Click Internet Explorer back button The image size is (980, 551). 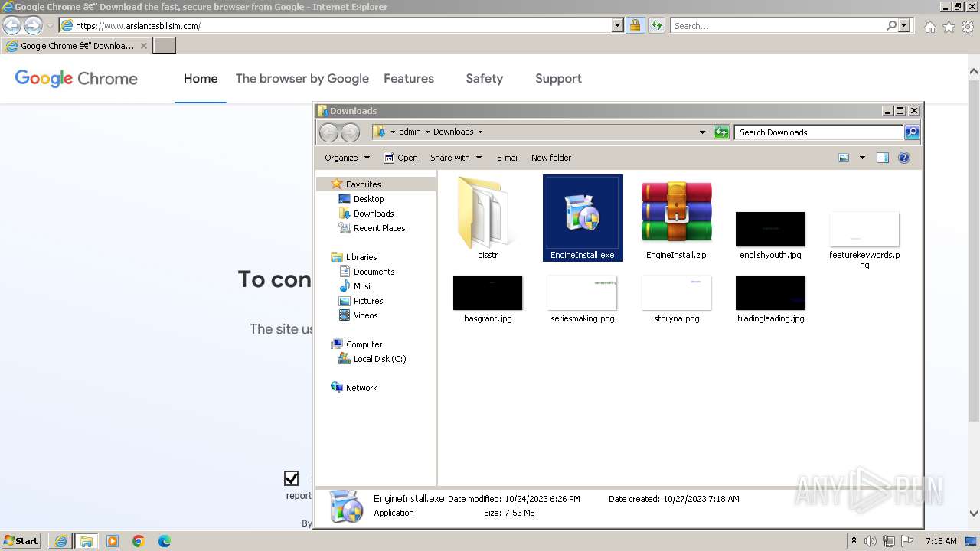tap(11, 25)
